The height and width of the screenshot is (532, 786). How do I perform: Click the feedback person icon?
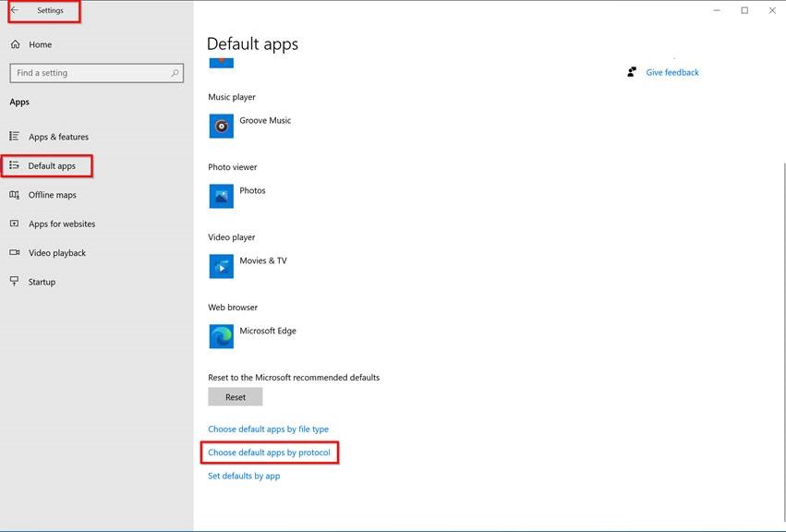(x=632, y=72)
